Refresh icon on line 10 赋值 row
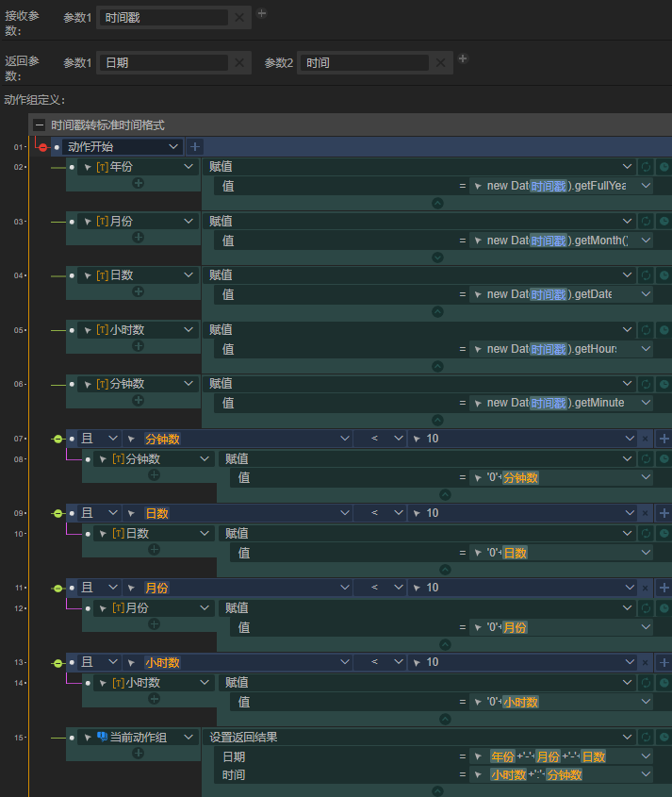 (647, 533)
